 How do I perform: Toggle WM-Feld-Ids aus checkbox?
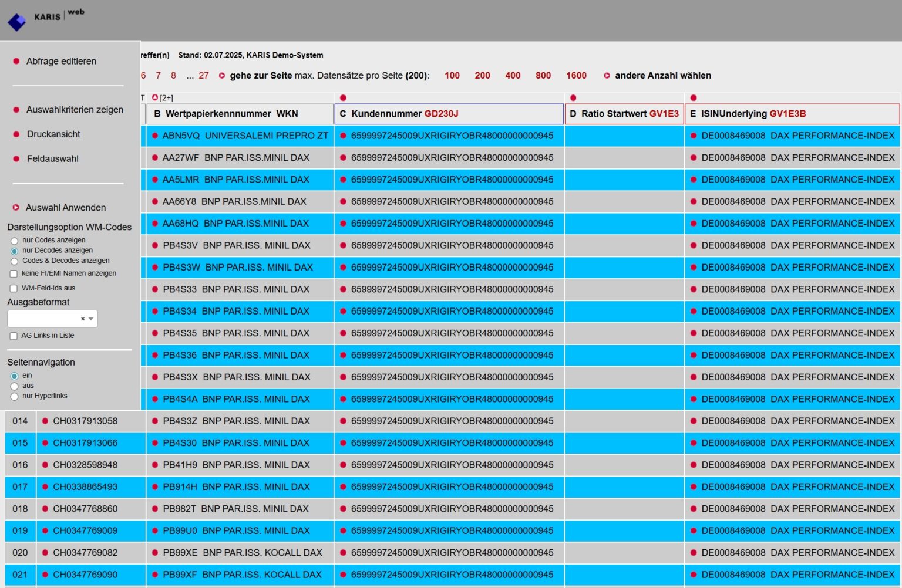click(x=14, y=289)
